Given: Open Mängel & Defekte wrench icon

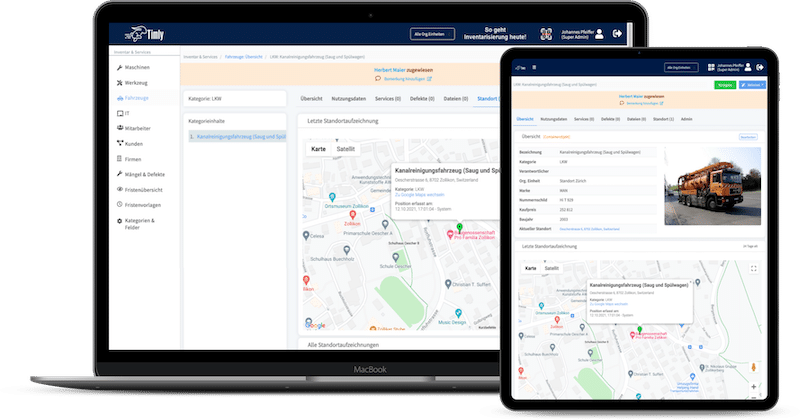Looking at the screenshot, I should [x=119, y=174].
